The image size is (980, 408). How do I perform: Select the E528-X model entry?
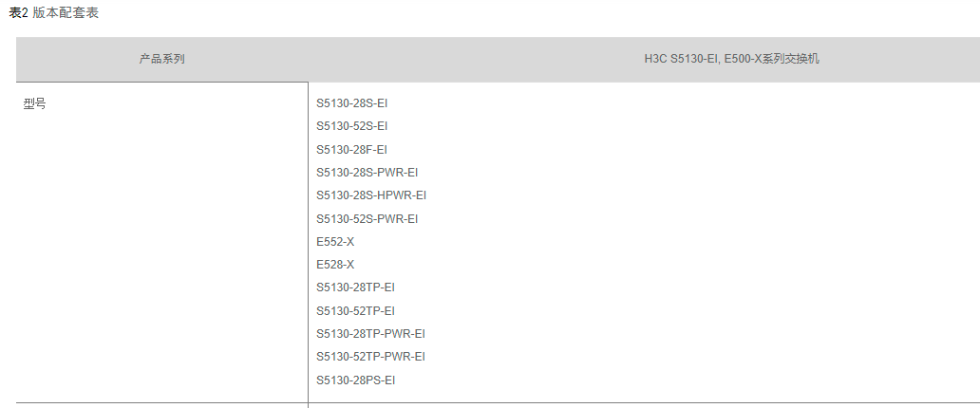coord(335,265)
